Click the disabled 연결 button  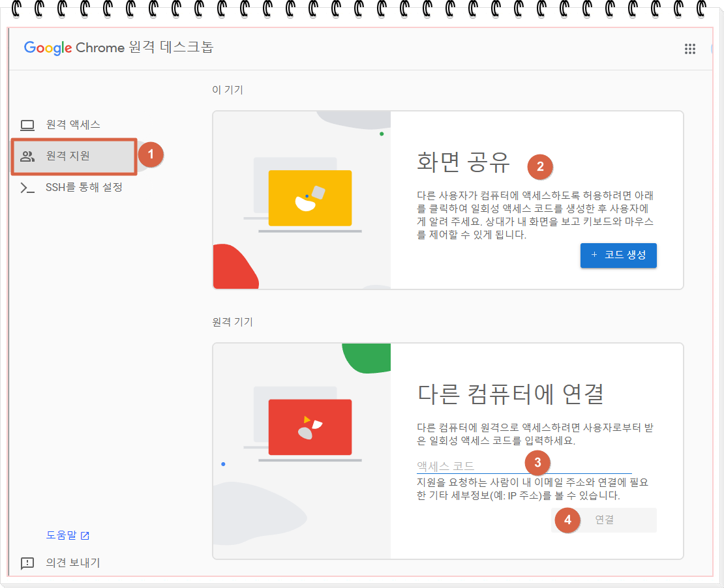(x=604, y=520)
